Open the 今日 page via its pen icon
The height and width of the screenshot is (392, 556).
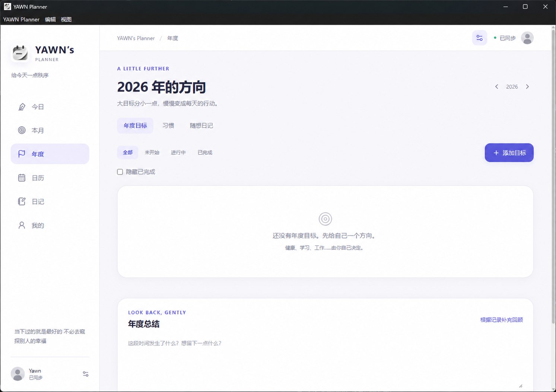[x=22, y=107]
